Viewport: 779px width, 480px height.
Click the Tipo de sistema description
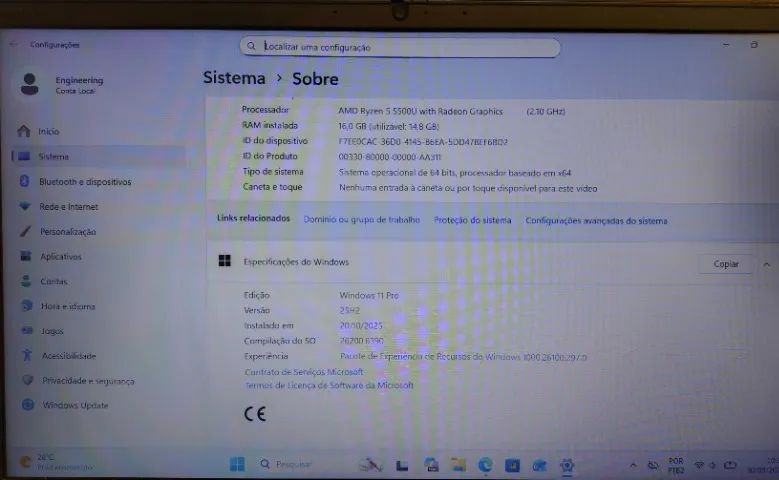tap(455, 173)
